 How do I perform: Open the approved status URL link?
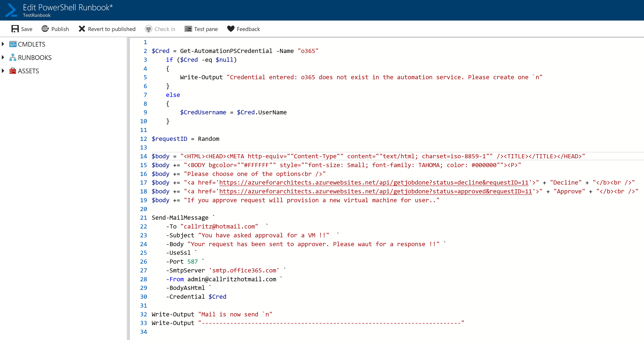[375, 191]
